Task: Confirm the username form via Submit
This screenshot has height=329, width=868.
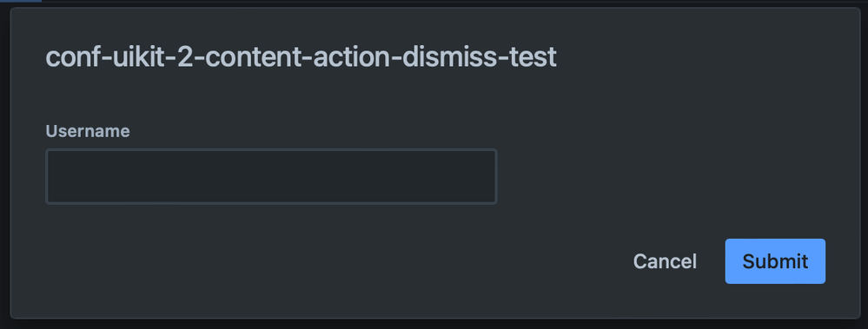Action: point(775,261)
